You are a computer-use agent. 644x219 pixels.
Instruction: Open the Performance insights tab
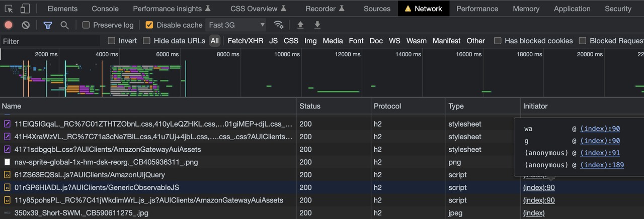(172, 9)
